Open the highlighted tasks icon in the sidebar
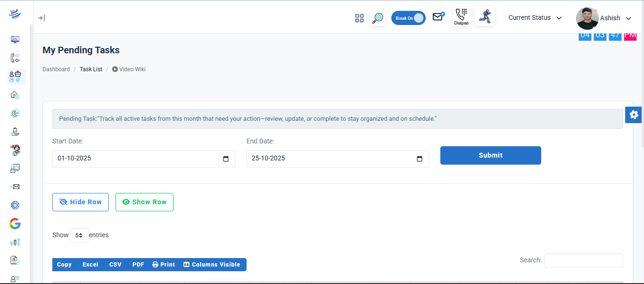 15,76
